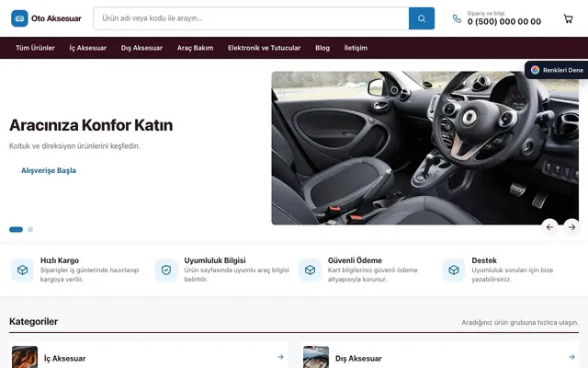Open Elektronik ve Tutucular menu item

click(264, 48)
